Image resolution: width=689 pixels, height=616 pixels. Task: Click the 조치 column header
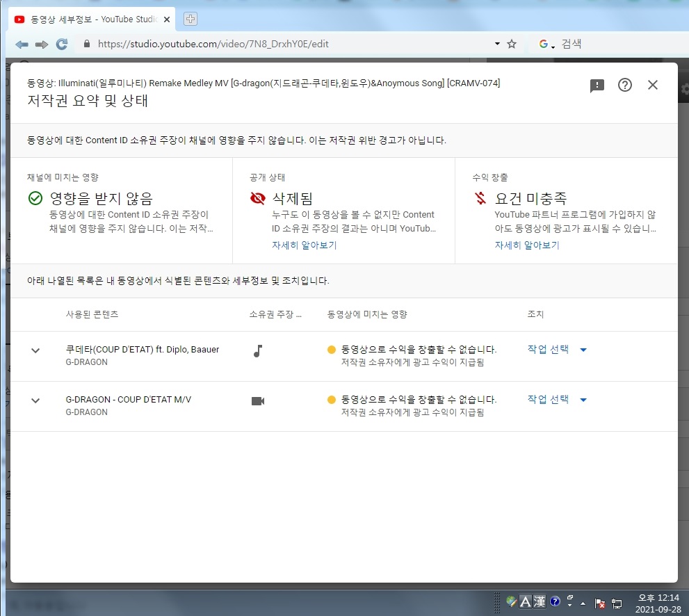click(x=535, y=314)
